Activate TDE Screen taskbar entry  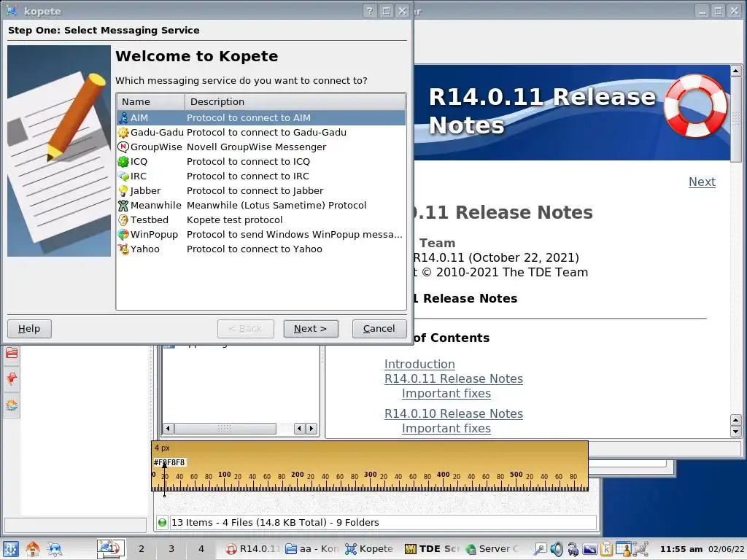(431, 549)
